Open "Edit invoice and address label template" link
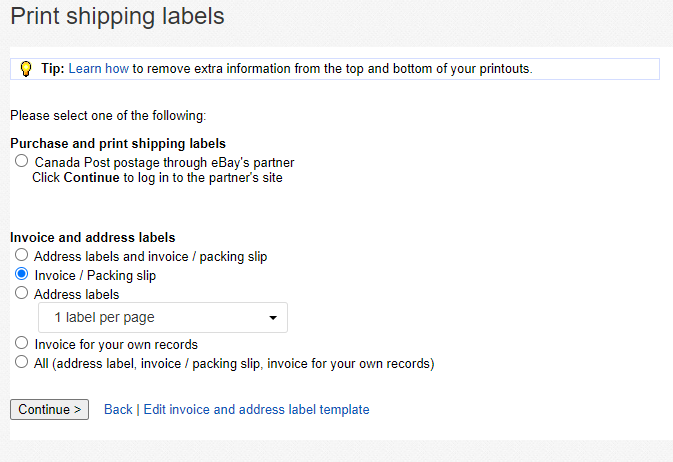The height and width of the screenshot is (462, 673). click(x=256, y=409)
